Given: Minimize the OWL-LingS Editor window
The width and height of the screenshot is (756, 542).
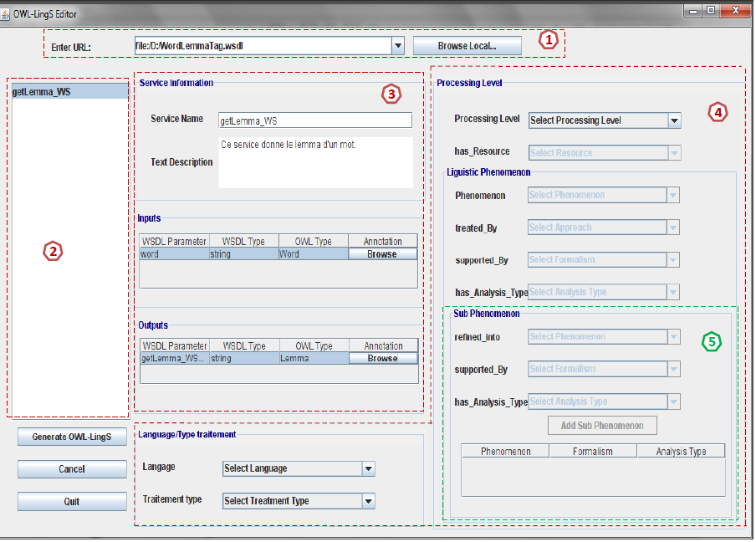Looking at the screenshot, I should coord(693,11).
